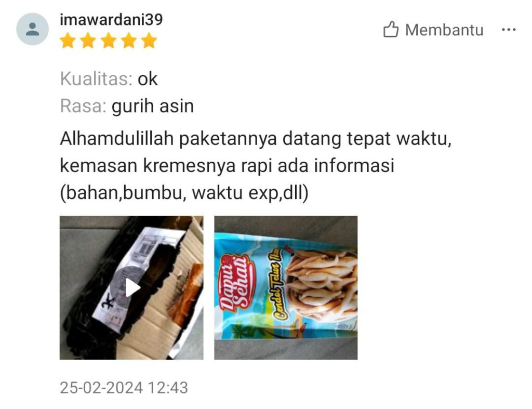Viewport: 532px width, 409px height.
Task: Open the three-dot more options menu
Action: [x=509, y=30]
